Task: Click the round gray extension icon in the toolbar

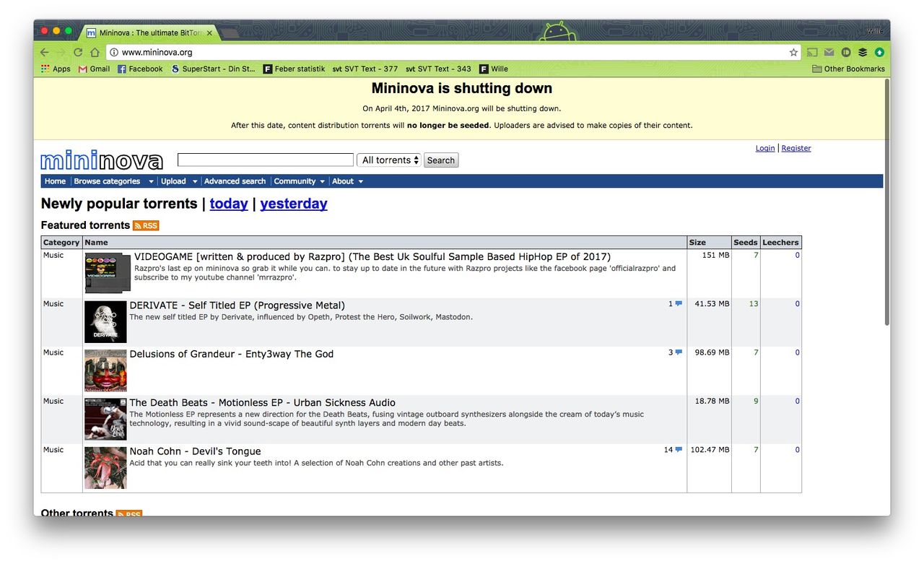Action: click(x=846, y=52)
